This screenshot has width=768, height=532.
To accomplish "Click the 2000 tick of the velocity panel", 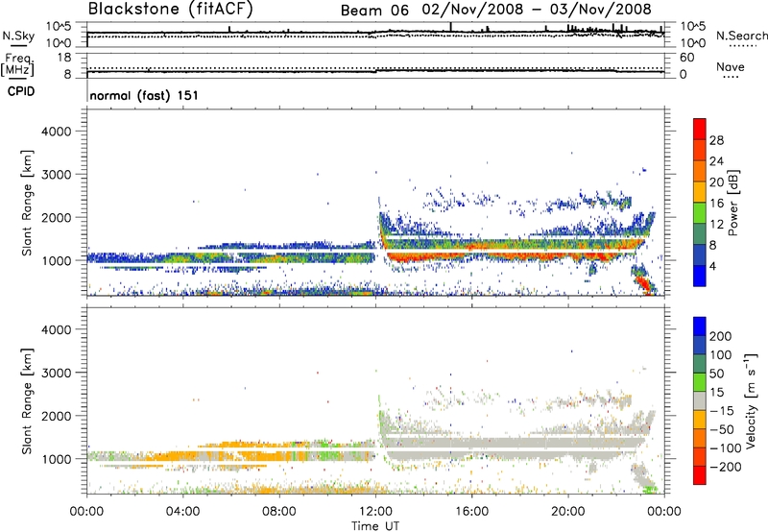I will pyautogui.click(x=56, y=416).
